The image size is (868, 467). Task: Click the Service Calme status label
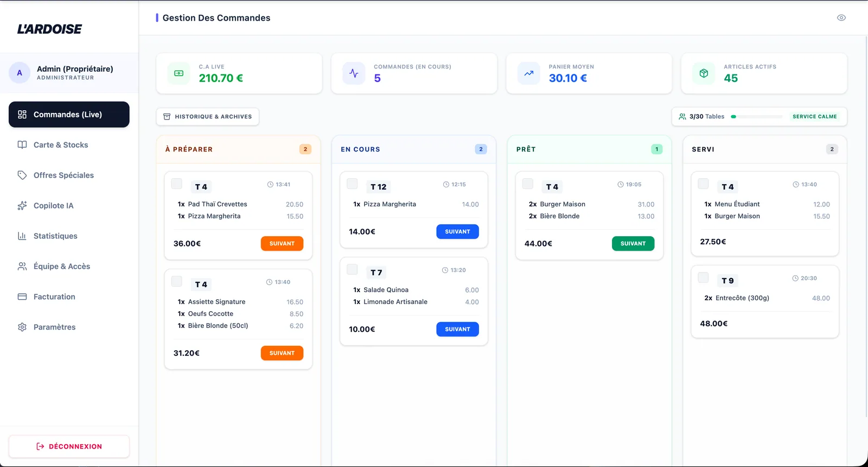point(815,117)
